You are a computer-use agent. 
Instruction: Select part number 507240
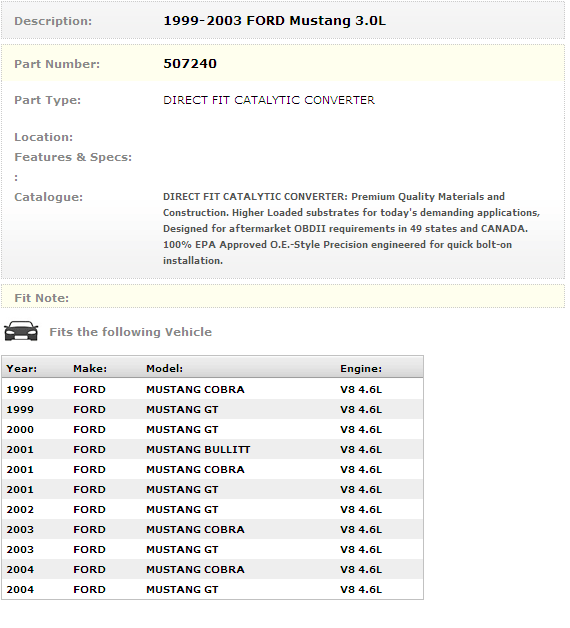coord(190,64)
